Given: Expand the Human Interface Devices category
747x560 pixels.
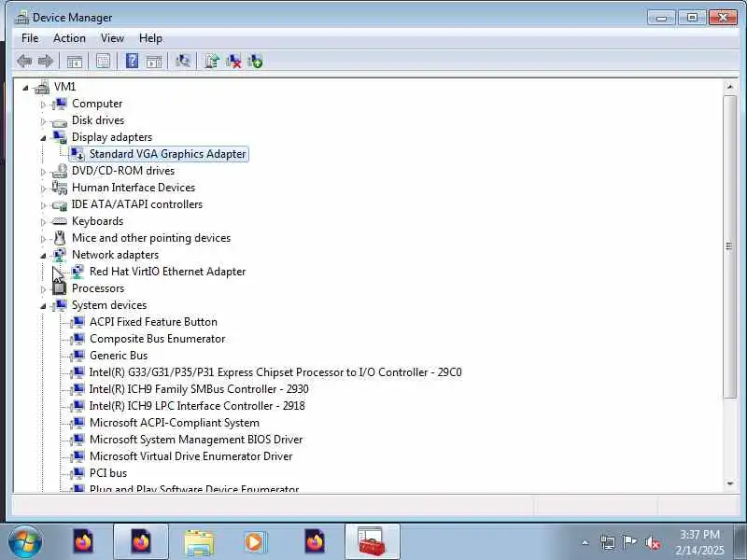Looking at the screenshot, I should coord(43,189).
